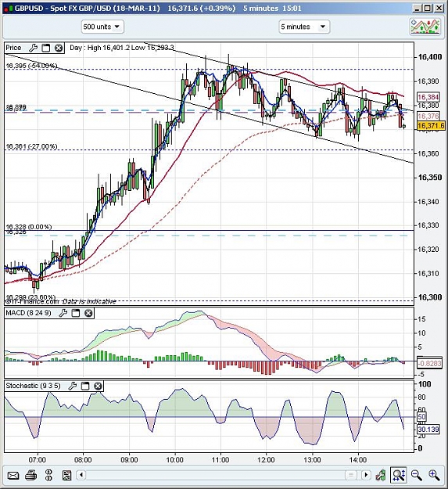Click the Stochastic panel window icon
Viewport: 448px width, 489px height.
click(85, 386)
